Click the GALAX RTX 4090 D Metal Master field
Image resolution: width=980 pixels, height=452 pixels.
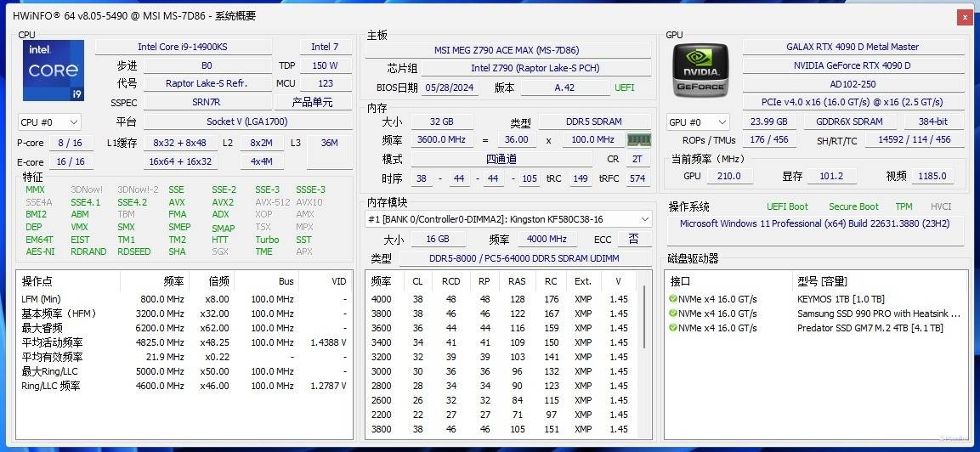853,47
